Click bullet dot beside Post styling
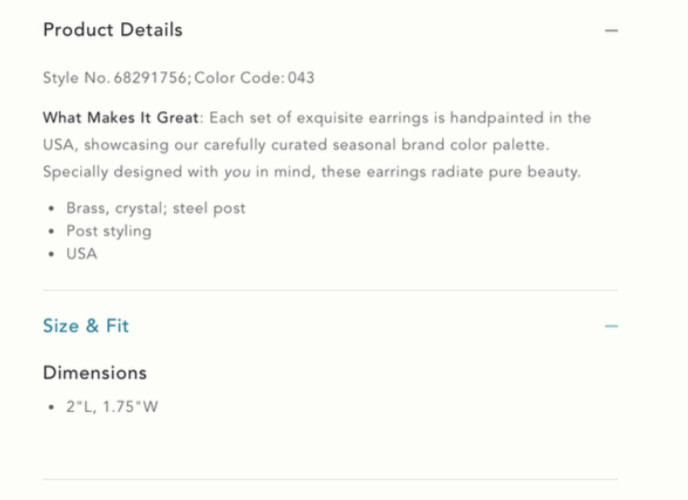This screenshot has width=688, height=500. click(52, 231)
